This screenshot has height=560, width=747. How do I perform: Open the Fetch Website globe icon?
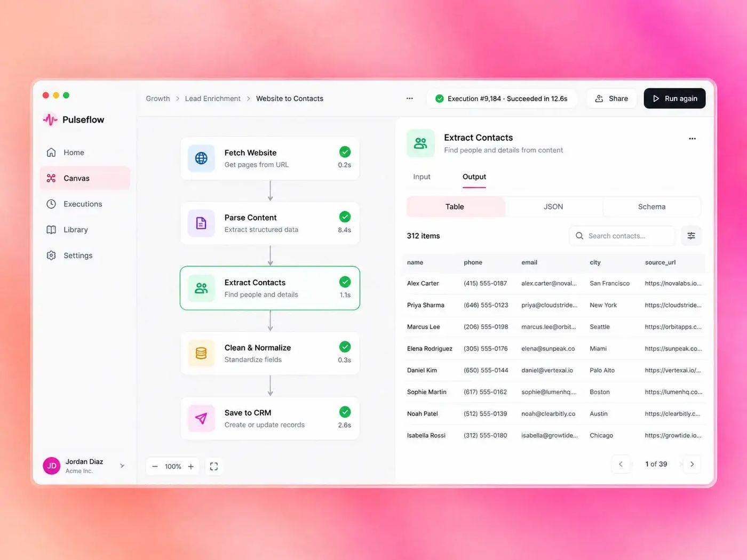click(201, 158)
